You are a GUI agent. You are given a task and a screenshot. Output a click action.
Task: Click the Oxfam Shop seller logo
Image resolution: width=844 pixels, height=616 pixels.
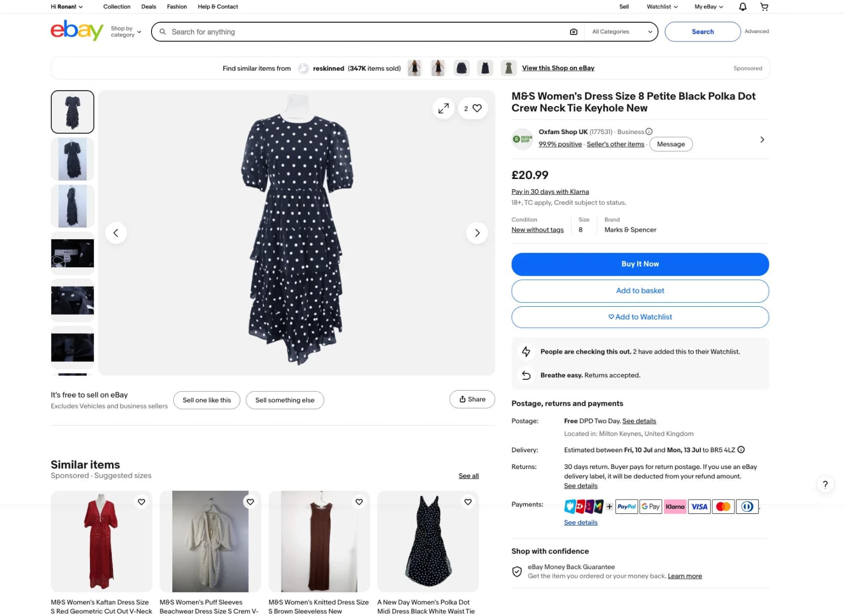(x=522, y=139)
